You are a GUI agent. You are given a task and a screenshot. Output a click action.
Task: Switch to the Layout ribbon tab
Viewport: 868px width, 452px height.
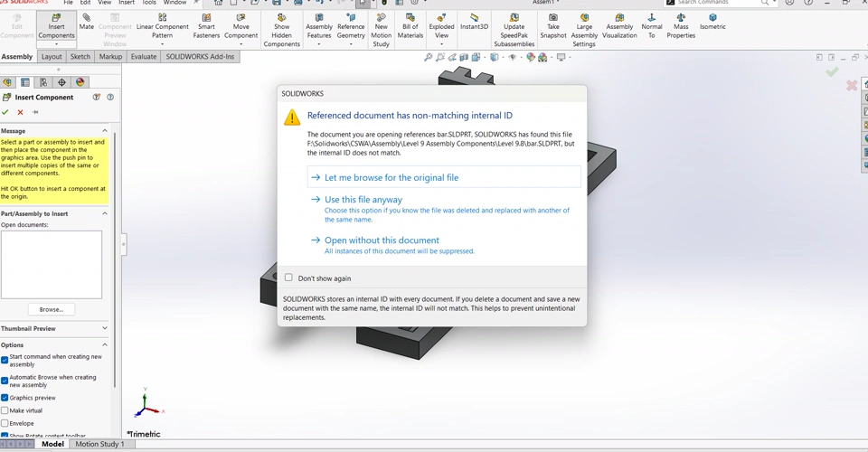coord(52,56)
